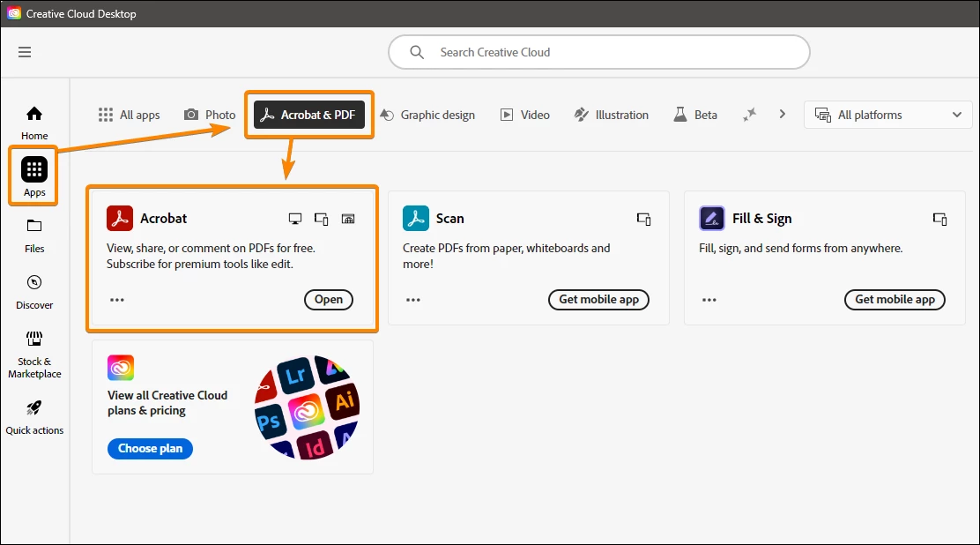The height and width of the screenshot is (545, 980).
Task: Open Stock & Marketplace in sidebar
Action: tap(34, 355)
